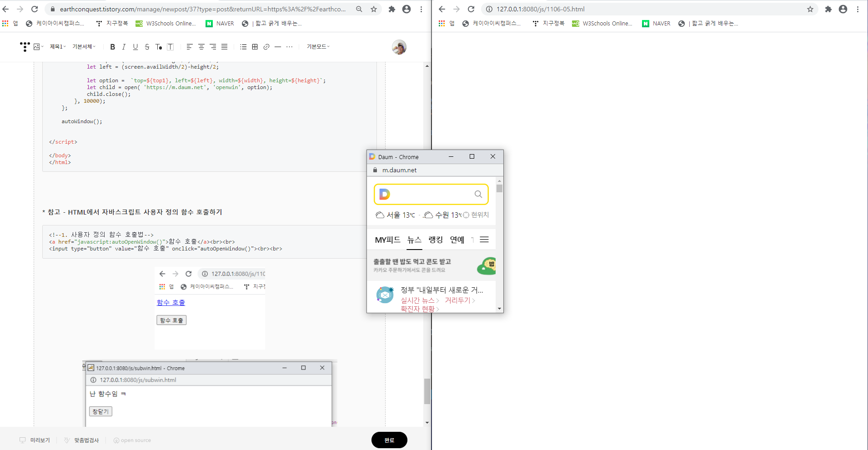The width and height of the screenshot is (868, 450).
Task: Open Chrome menu in right browser window
Action: (858, 9)
